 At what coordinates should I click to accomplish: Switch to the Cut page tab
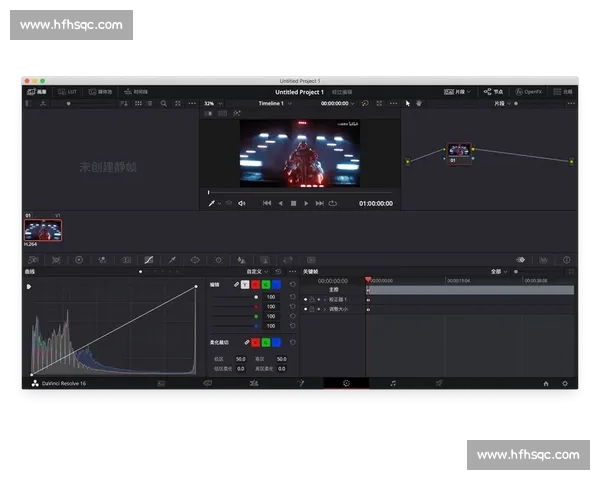[208, 384]
